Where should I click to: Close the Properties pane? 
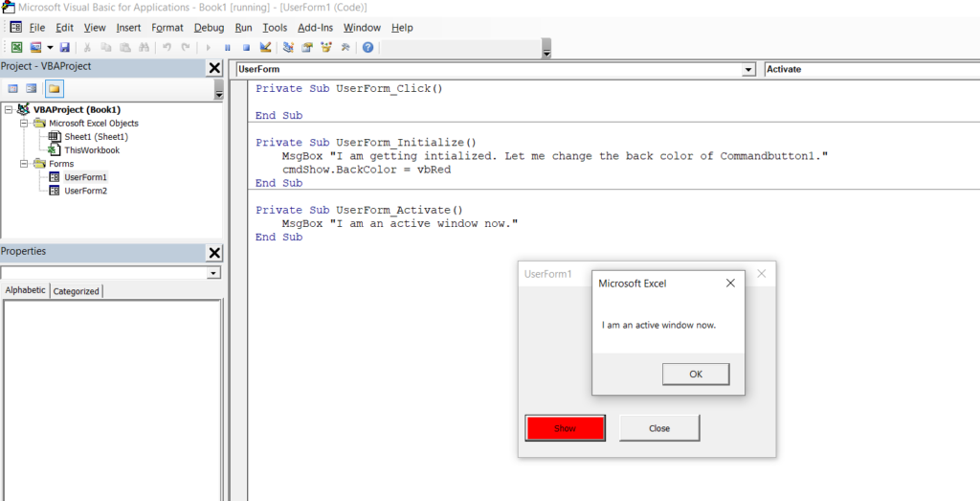click(214, 253)
